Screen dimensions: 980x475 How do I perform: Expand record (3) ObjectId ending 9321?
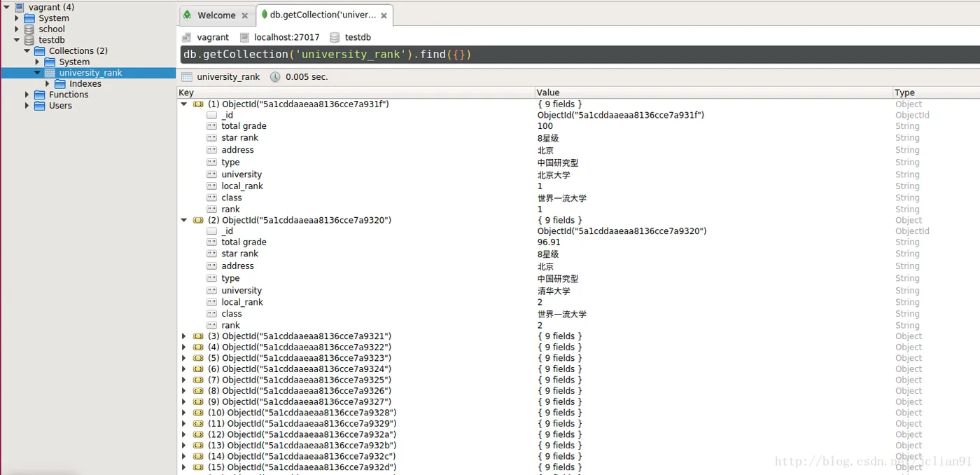(184, 336)
